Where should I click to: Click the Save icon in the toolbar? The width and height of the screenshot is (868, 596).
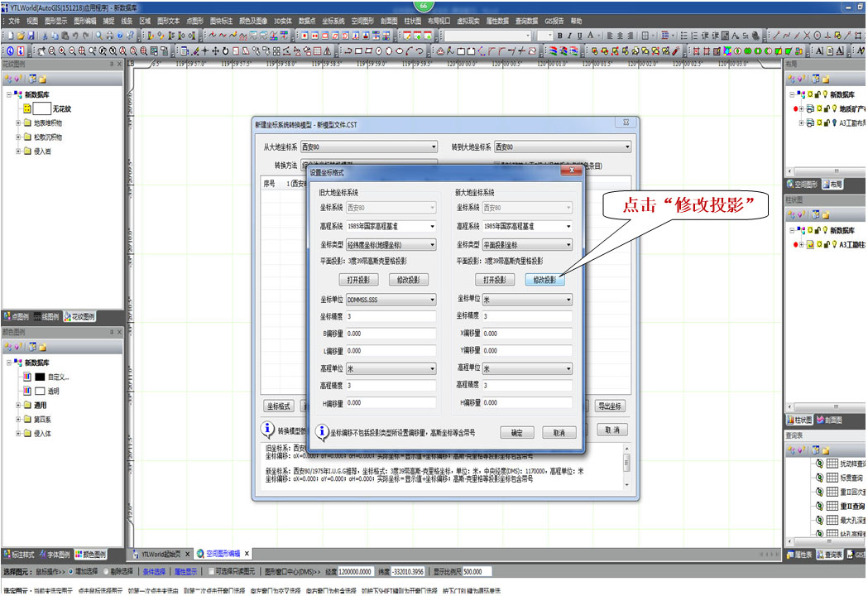coord(31,36)
